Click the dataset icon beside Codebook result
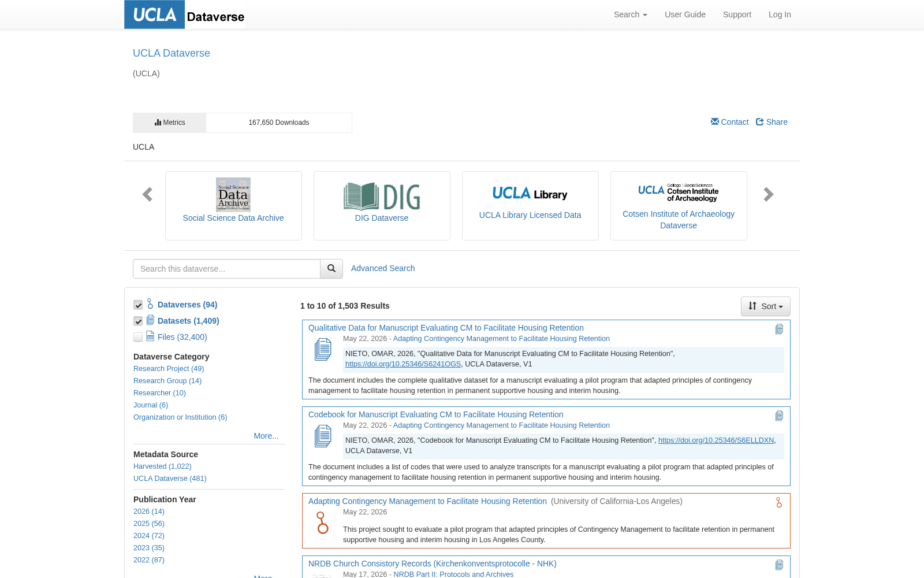The height and width of the screenshot is (578, 924). click(323, 436)
